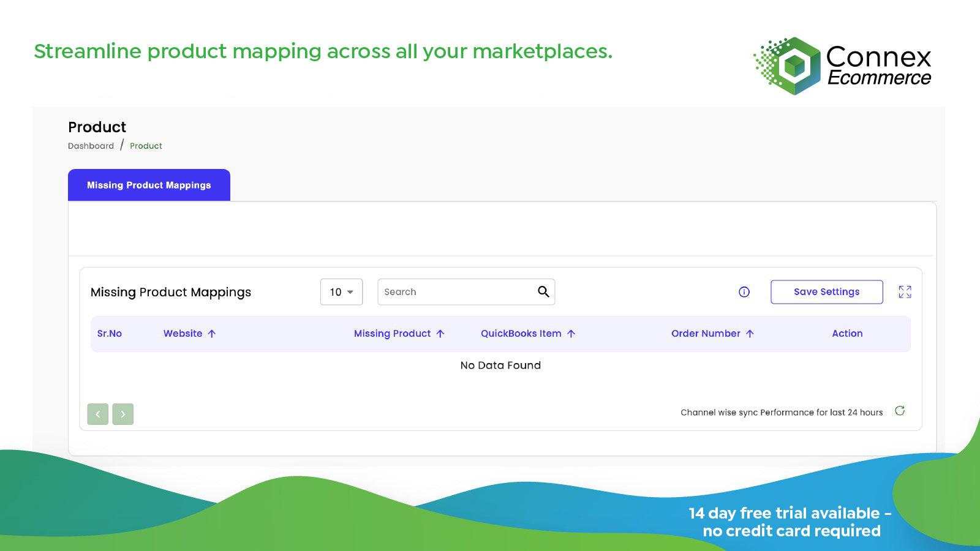Select the Missing Product Mappings tab
This screenshot has width=980, height=551.
click(x=149, y=185)
